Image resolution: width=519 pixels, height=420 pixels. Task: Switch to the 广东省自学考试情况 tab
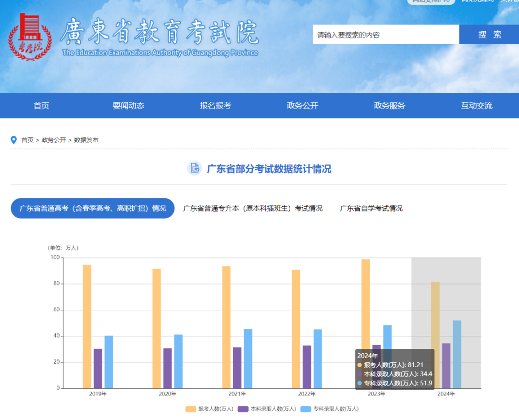pos(371,208)
